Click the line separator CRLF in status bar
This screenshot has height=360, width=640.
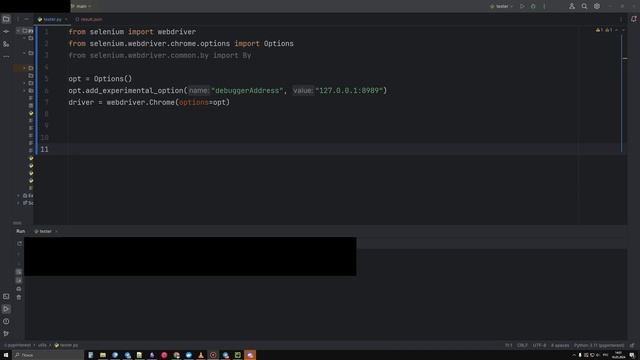(x=522, y=345)
